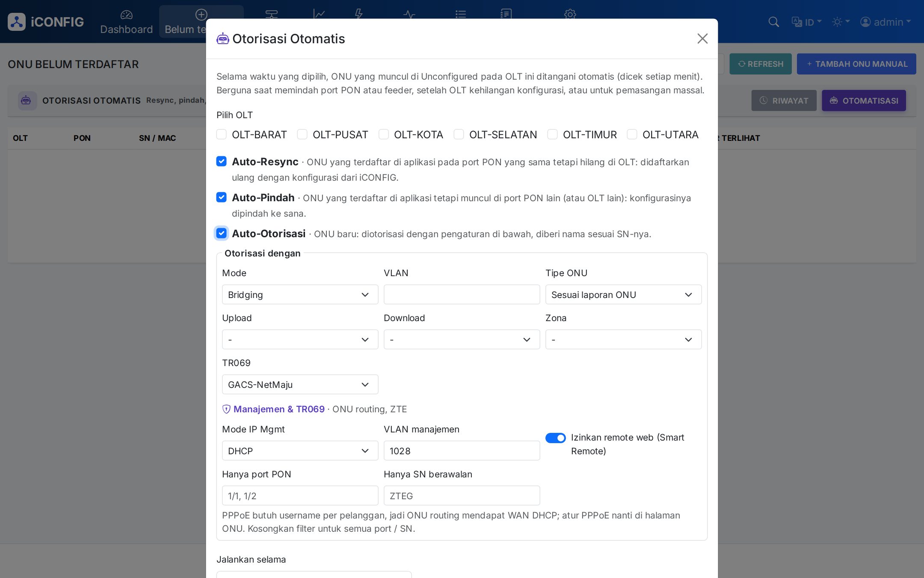Open the Tipe ONU dropdown
Viewport: 924px width, 578px height.
click(x=623, y=295)
